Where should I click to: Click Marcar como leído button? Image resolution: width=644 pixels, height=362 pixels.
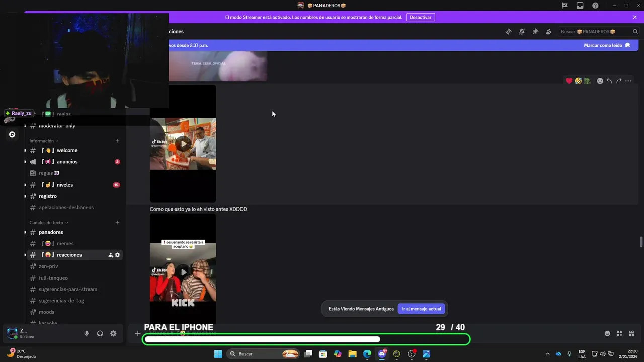[607, 45]
